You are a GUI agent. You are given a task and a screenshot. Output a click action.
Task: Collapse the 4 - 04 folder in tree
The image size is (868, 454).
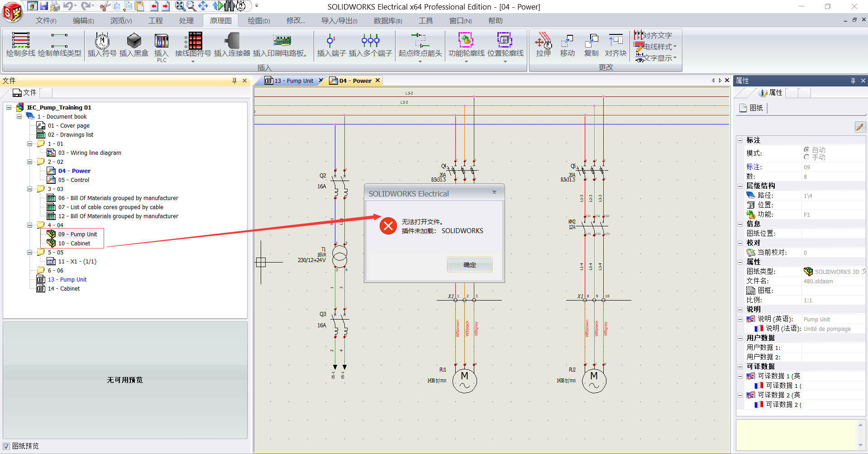[30, 225]
